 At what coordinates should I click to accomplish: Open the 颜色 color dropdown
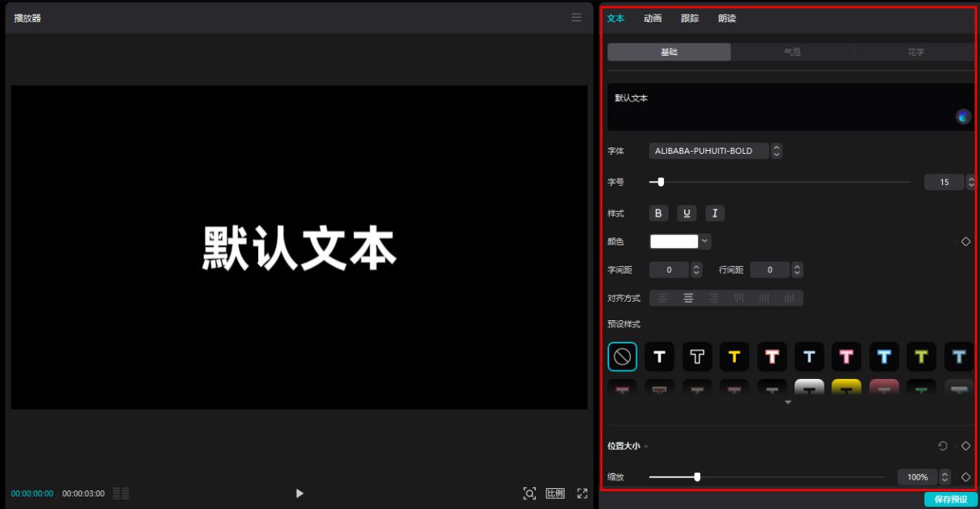[x=704, y=241]
